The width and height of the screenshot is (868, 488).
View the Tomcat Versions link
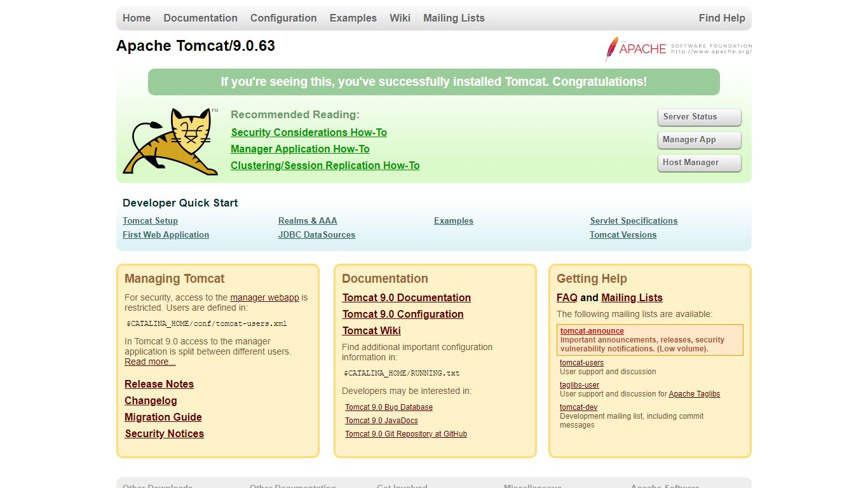pyautogui.click(x=623, y=235)
